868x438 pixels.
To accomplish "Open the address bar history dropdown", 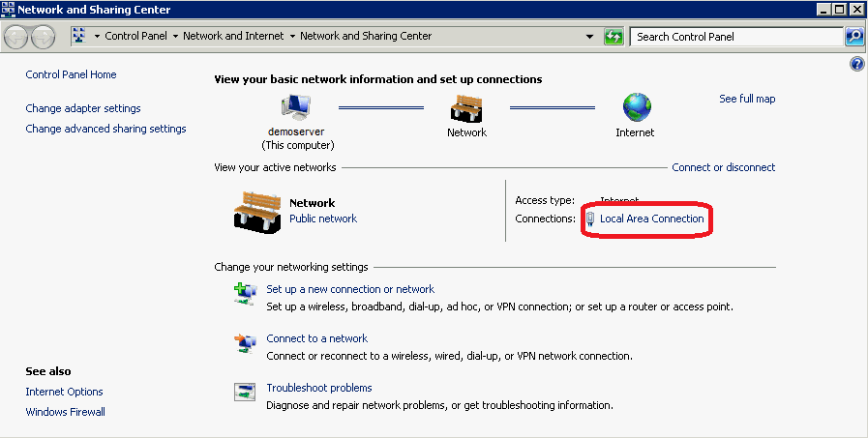I will click(590, 37).
